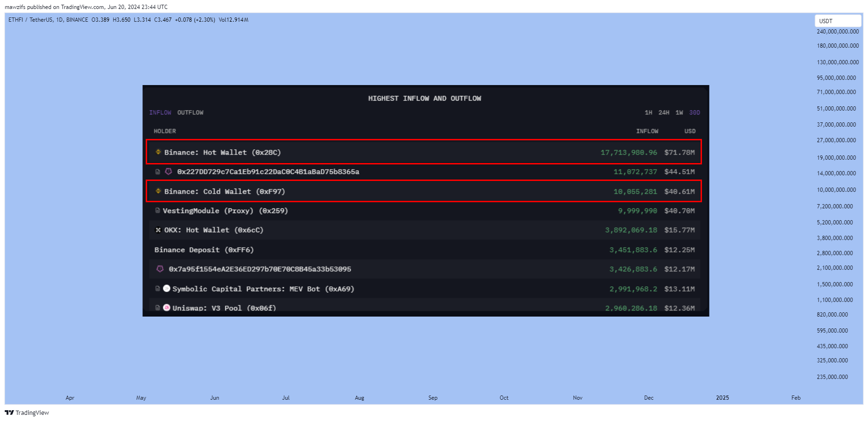Open VestingModule (Proxy) (0x259) holder
The width and height of the screenshot is (868, 421).
pos(225,211)
